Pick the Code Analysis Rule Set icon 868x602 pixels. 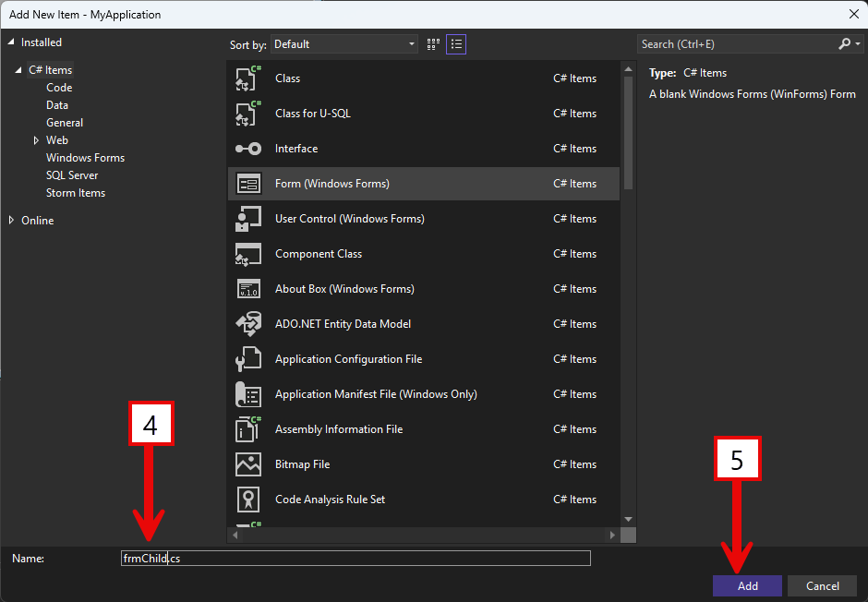click(x=248, y=500)
